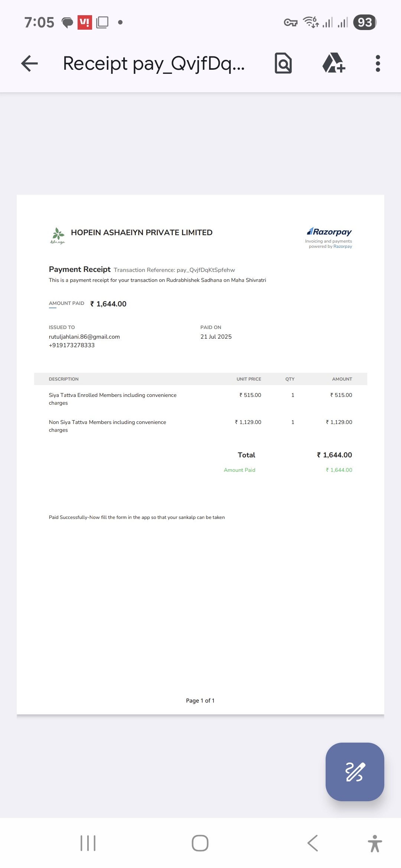Tap the Razorpay logo on receipt
This screenshot has height=868, width=401.
pyautogui.click(x=329, y=232)
